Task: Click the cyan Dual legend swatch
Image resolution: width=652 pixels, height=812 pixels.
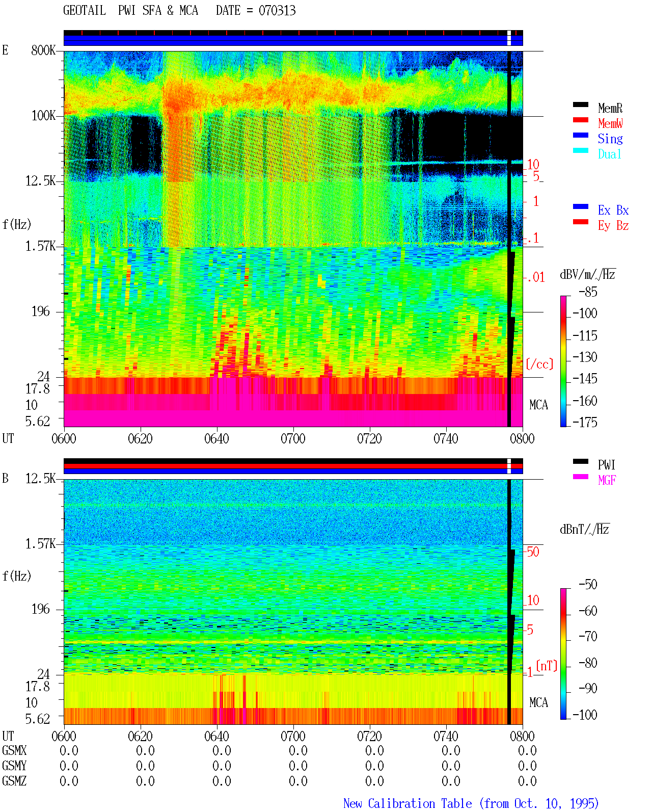Action: point(581,151)
